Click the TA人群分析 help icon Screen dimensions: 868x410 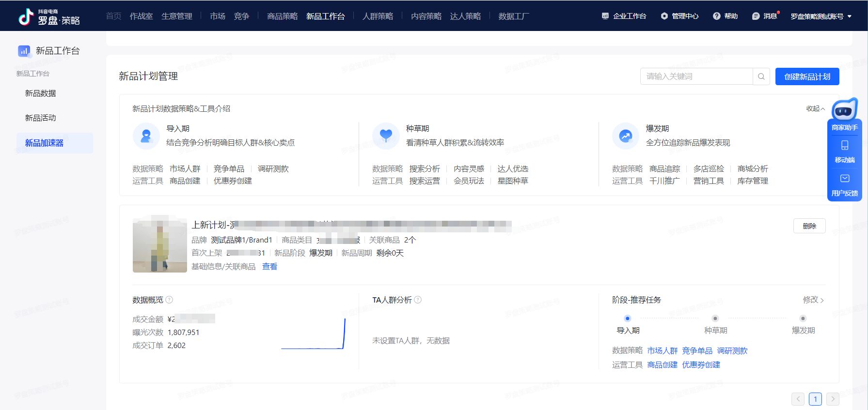418,300
